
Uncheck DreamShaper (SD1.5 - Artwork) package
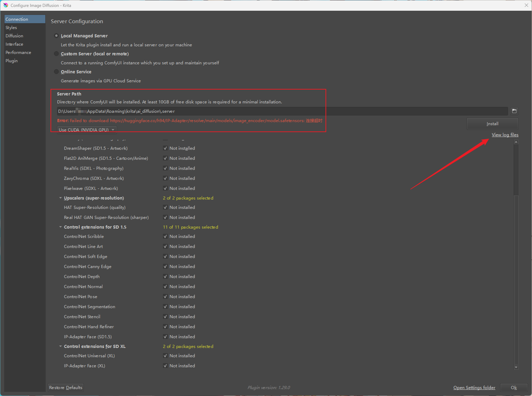(x=165, y=148)
